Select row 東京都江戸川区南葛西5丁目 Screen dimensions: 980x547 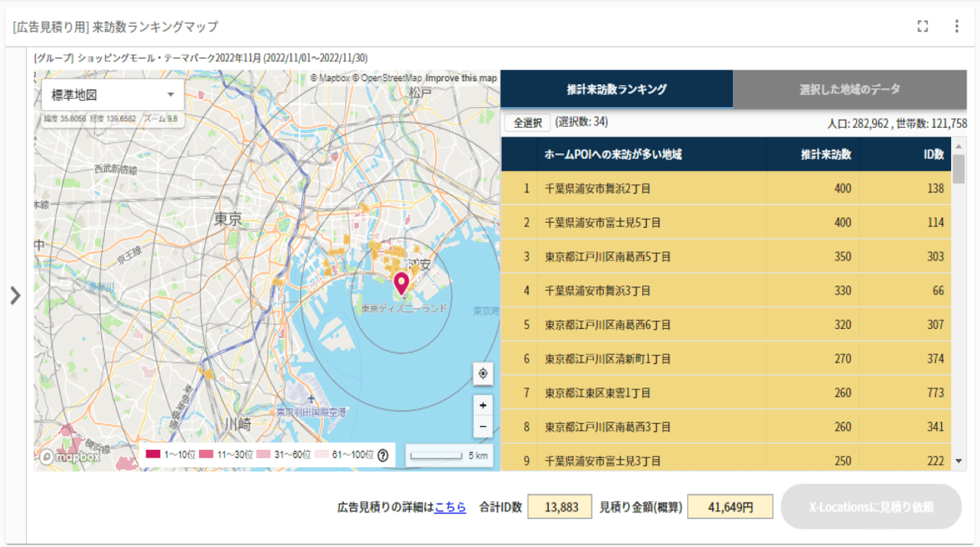[x=726, y=256]
